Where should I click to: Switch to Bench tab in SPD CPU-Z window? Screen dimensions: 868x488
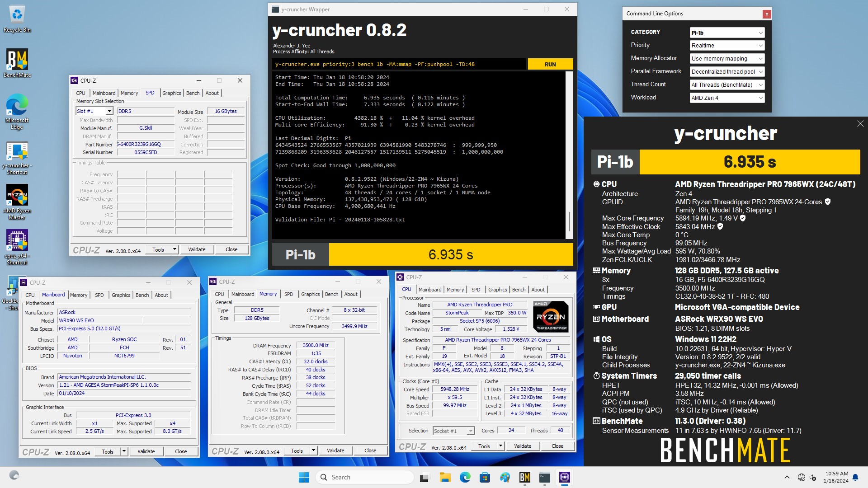coord(193,93)
